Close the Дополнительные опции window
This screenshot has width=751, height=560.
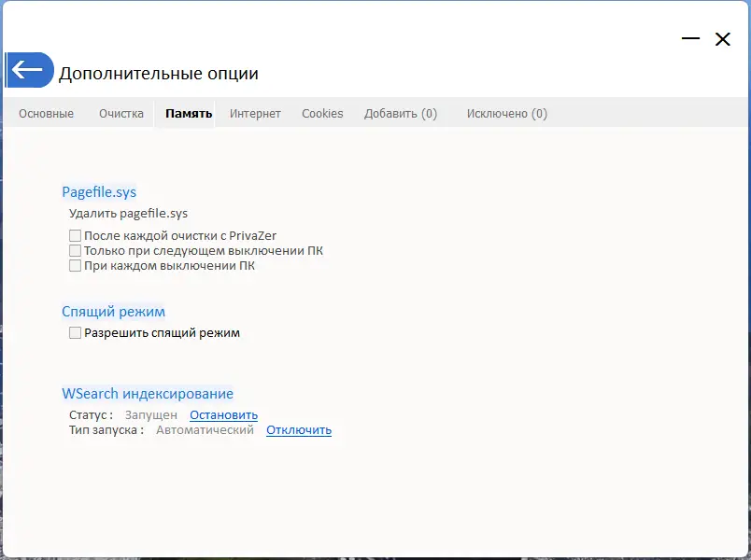pos(723,39)
